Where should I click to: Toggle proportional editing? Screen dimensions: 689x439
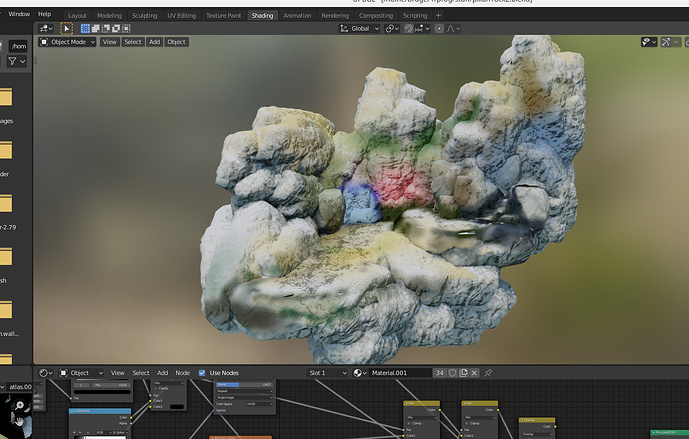click(439, 29)
